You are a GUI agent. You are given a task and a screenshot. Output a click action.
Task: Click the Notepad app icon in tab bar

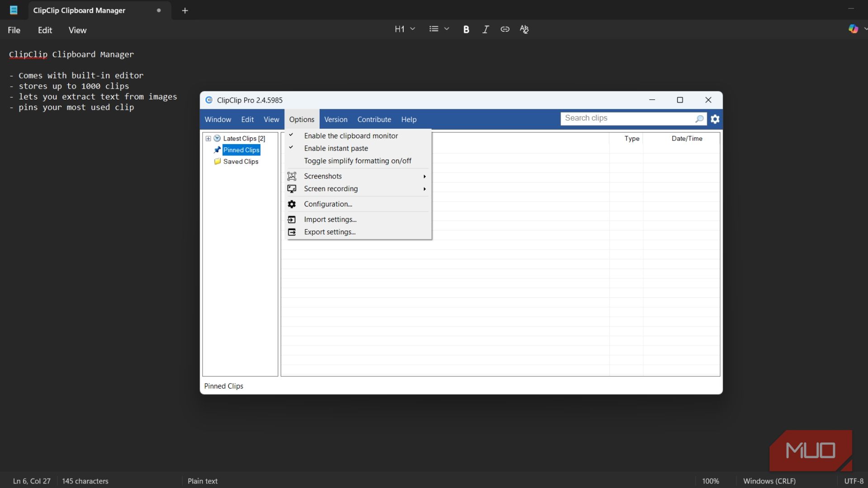(x=14, y=10)
